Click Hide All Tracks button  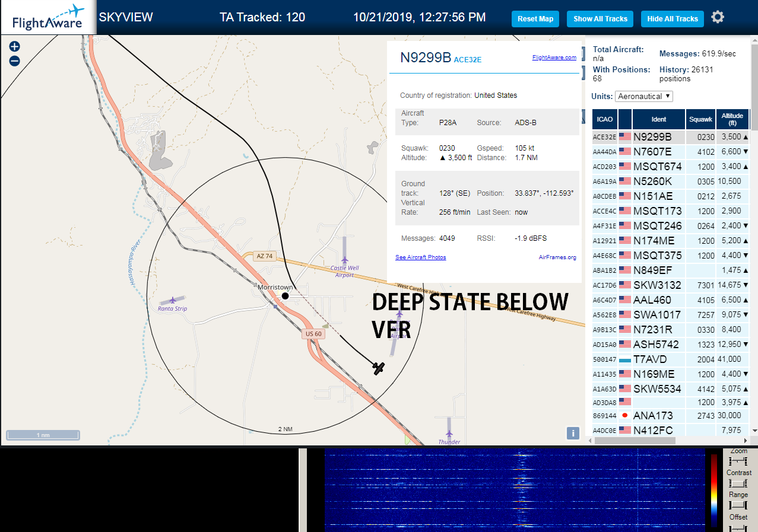tap(673, 19)
